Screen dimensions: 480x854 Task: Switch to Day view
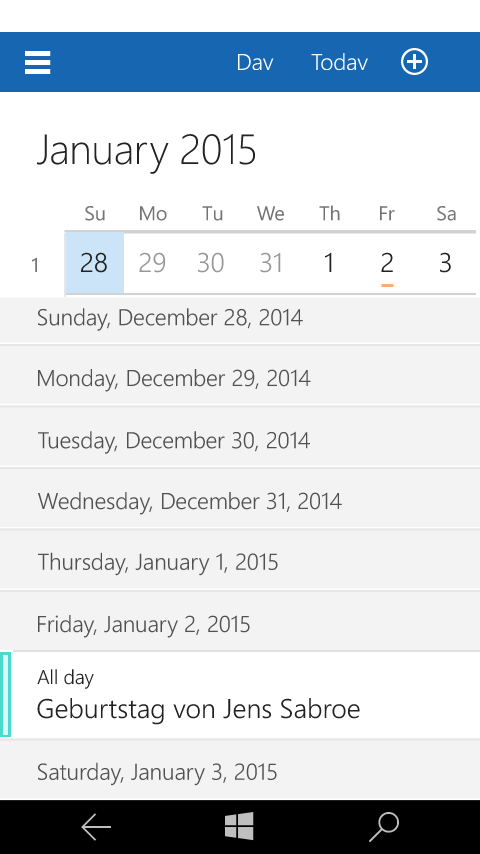pos(255,63)
